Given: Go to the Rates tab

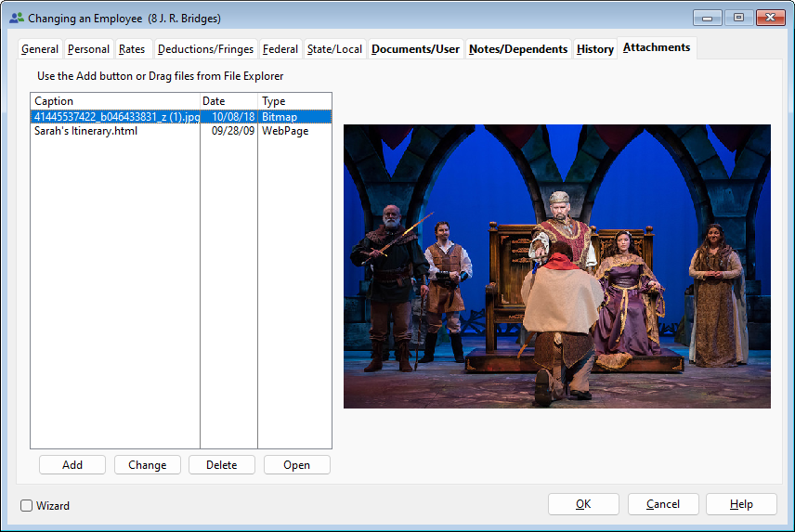Looking at the screenshot, I should tap(132, 49).
